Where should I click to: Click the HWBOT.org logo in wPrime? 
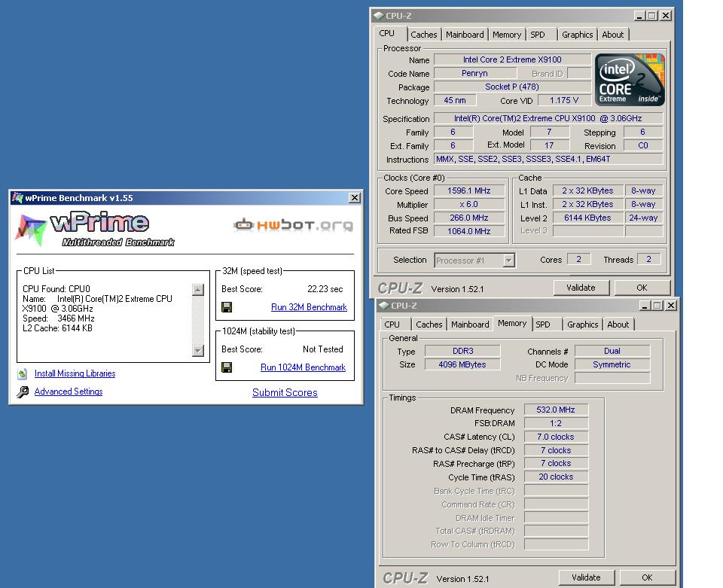[x=294, y=224]
